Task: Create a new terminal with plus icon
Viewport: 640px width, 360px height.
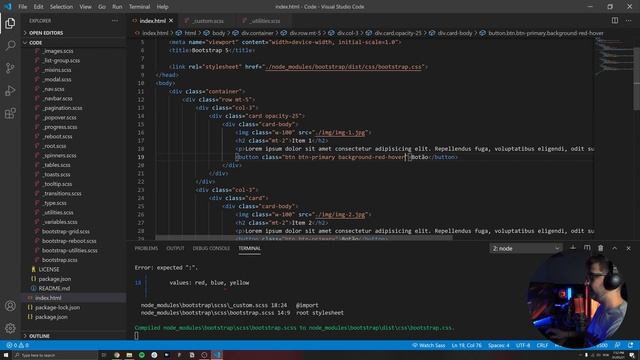Action: [x=573, y=248]
